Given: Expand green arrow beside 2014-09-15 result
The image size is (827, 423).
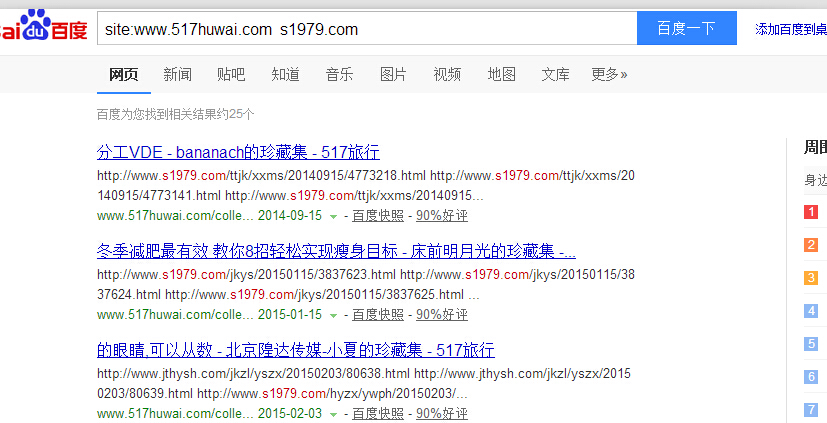Looking at the screenshot, I should (x=333, y=216).
